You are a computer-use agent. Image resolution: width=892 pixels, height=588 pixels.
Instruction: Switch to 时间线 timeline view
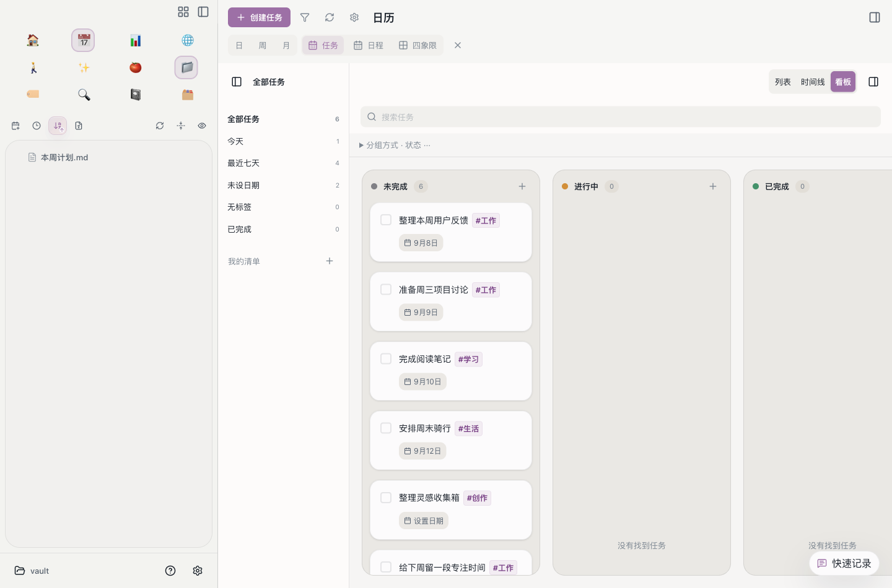click(813, 82)
